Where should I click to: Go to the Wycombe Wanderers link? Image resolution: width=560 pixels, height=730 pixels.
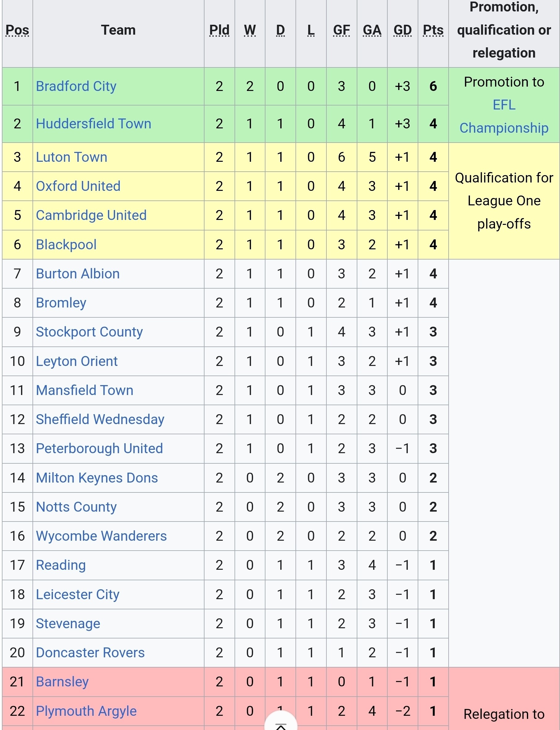101,536
